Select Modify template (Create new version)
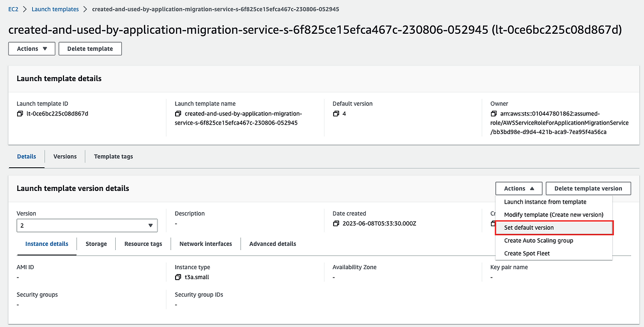Screen dimensions: 644x327 [x=553, y=215]
